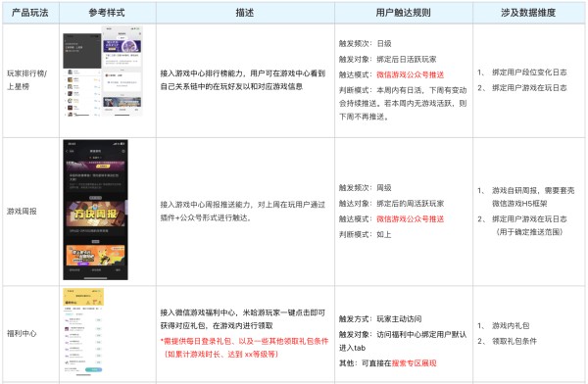Image resolution: width=588 pixels, height=384 pixels.
Task: Click 领取礼包条件 item
Action: pyautogui.click(x=514, y=341)
